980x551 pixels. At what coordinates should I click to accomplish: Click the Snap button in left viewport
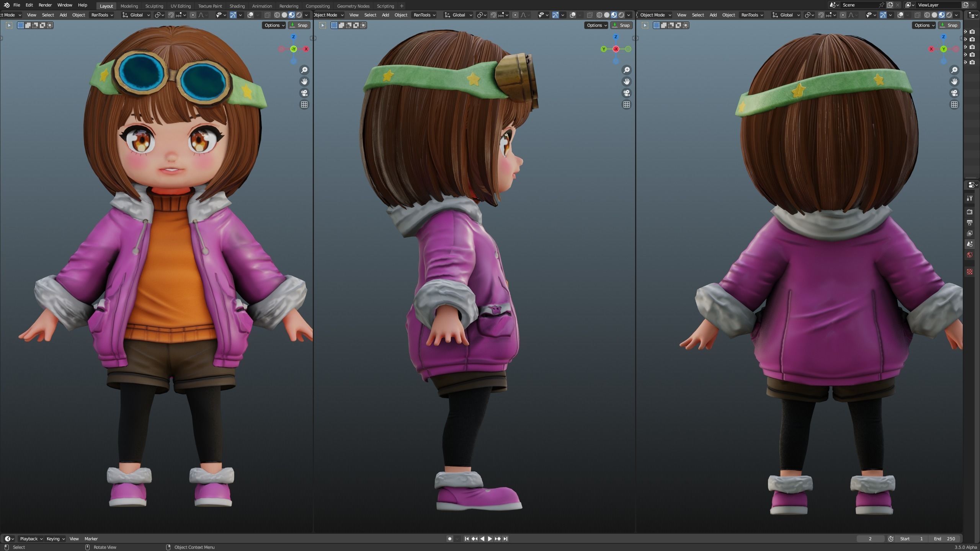click(x=299, y=25)
